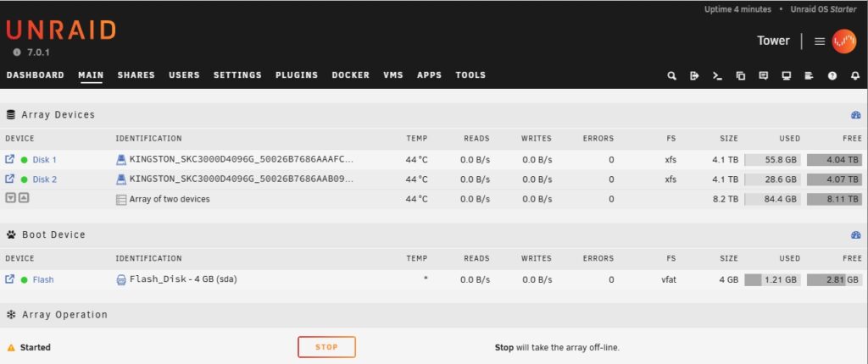Click the logout icon in header
Screen dimensions: 868x364
pos(694,76)
